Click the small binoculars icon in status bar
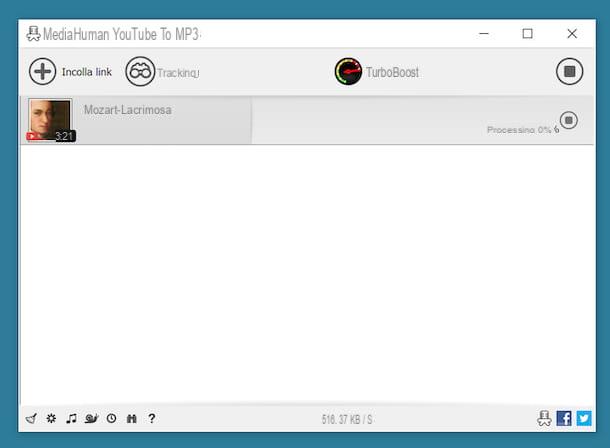The height and width of the screenshot is (448, 610). 131,418
